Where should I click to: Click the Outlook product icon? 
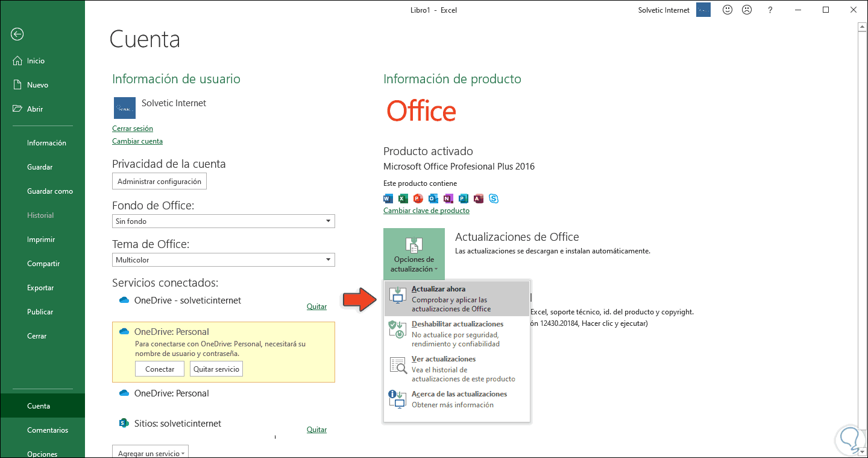[433, 199]
